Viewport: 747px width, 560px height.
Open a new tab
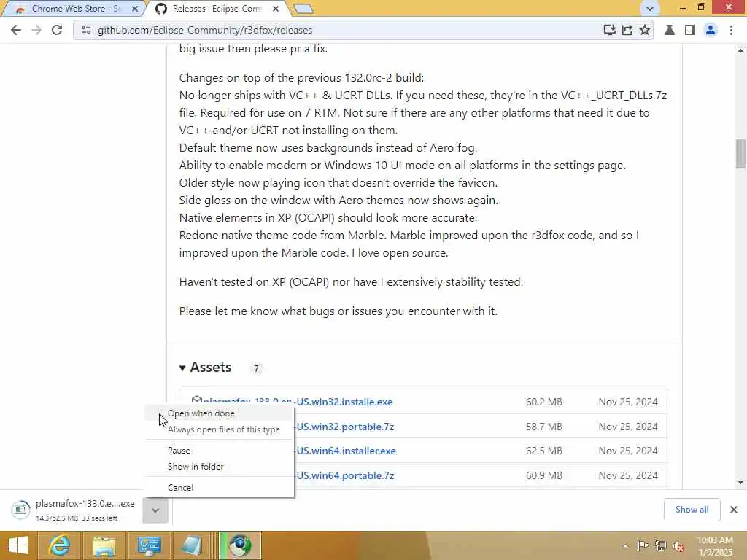pyautogui.click(x=303, y=9)
